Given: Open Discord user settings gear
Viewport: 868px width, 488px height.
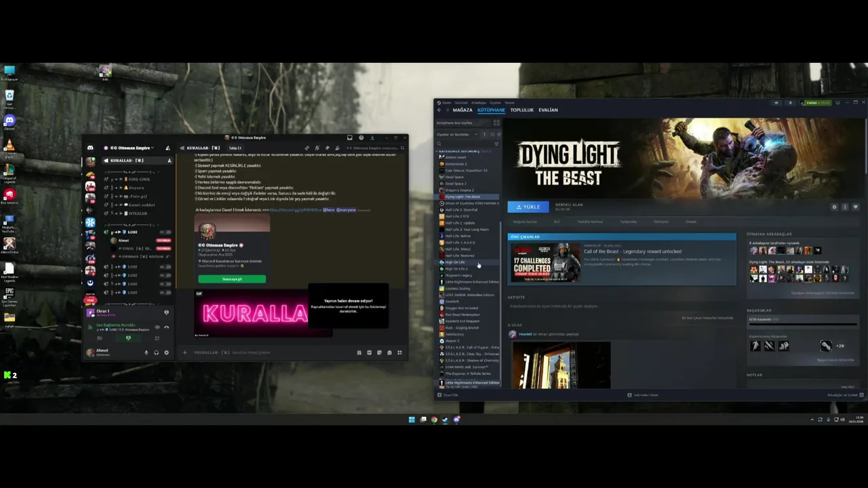Looking at the screenshot, I should click(x=166, y=352).
